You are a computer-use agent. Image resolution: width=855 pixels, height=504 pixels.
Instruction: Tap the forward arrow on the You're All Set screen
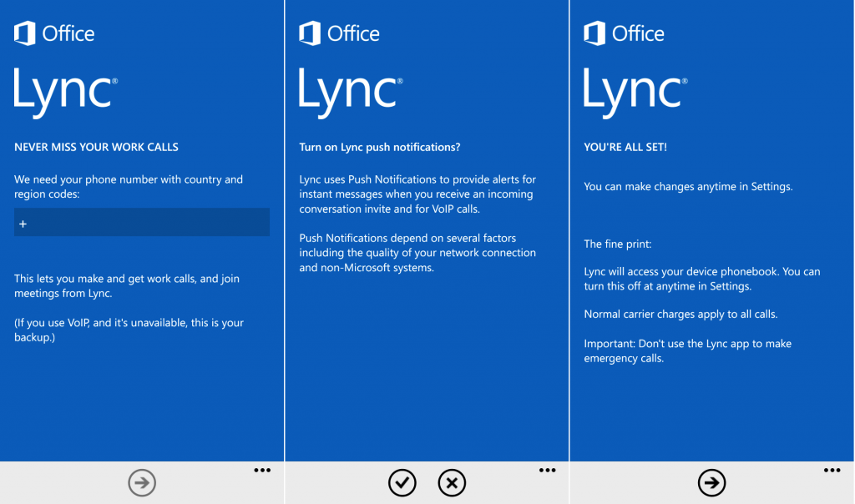click(x=711, y=482)
